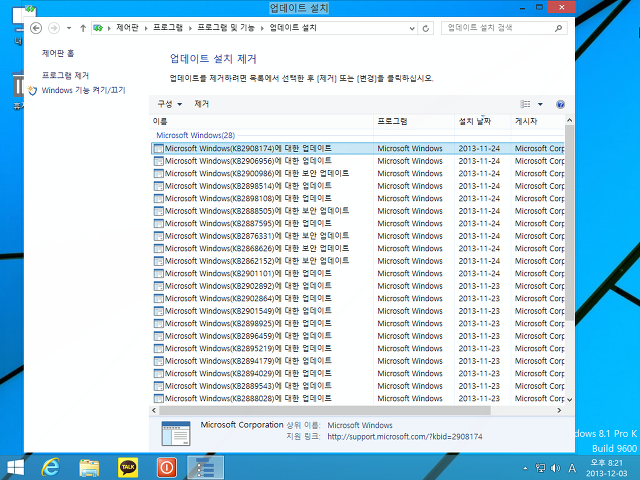
Task: Select the KB2876331 security update row
Action: [x=358, y=236]
